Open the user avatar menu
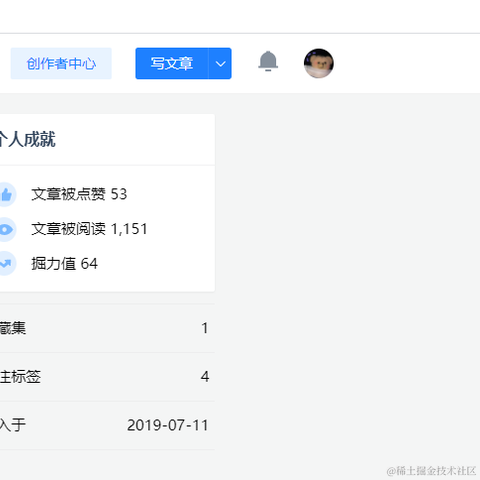Viewport: 480px width, 480px height. click(x=319, y=63)
